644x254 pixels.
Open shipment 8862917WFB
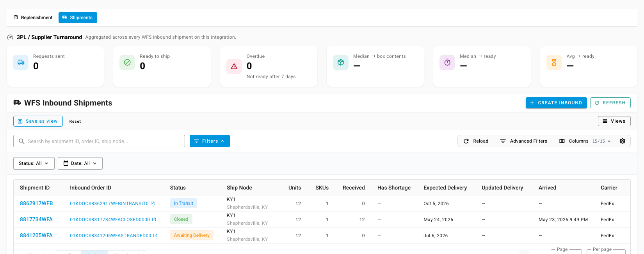point(36,203)
